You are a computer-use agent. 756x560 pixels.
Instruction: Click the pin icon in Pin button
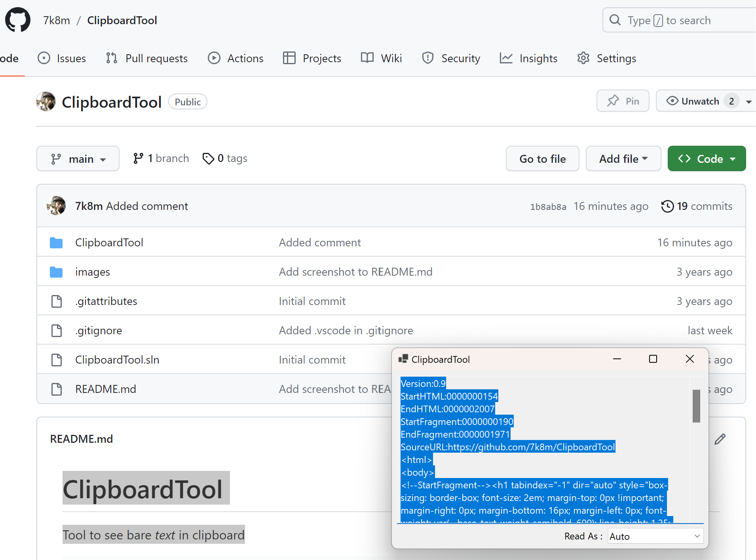pos(613,101)
